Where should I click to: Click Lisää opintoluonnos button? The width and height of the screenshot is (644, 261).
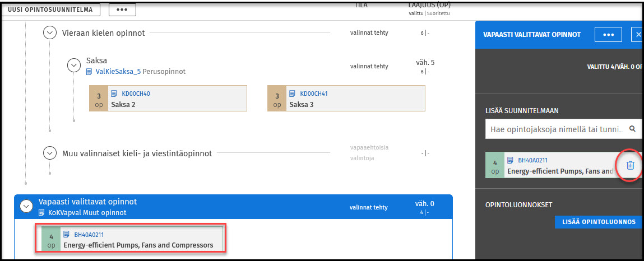point(597,222)
